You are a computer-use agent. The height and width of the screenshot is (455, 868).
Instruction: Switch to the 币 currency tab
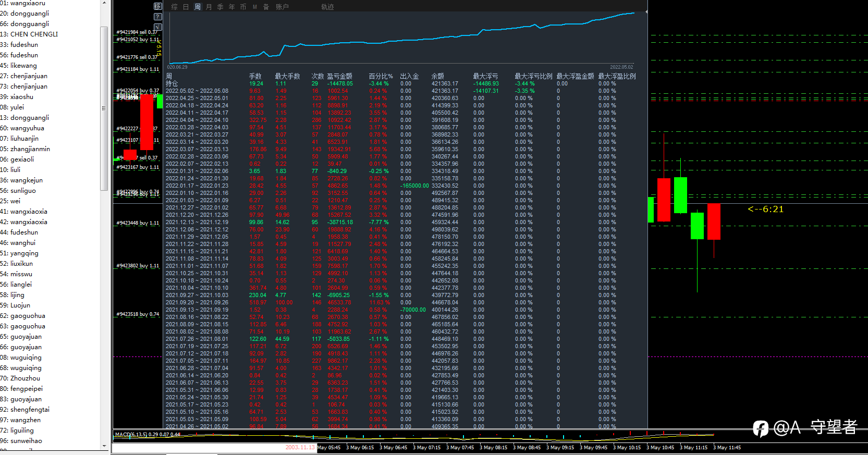click(x=243, y=7)
